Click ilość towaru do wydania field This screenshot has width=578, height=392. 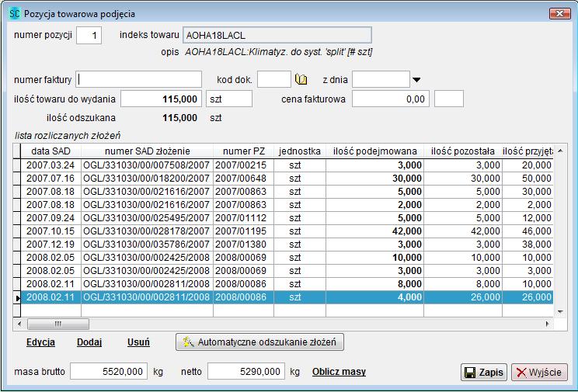pos(161,99)
